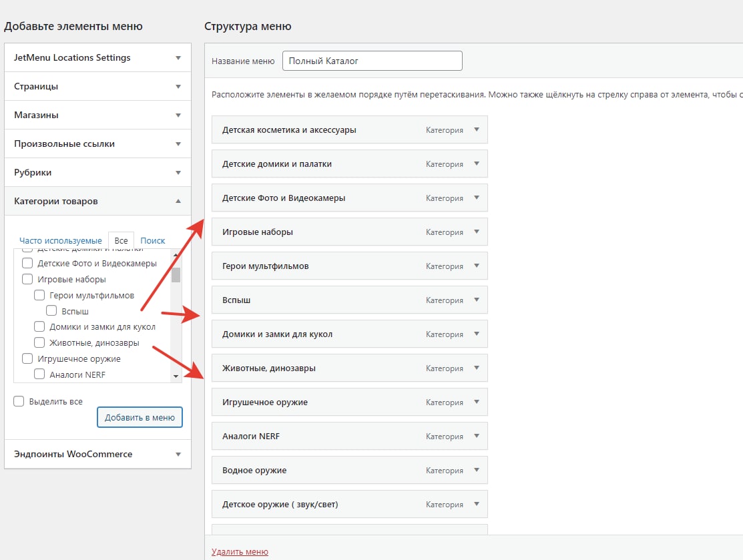The image size is (743, 560).
Task: Expand Игрушечное оружие menu item arrow
Action: [477, 402]
